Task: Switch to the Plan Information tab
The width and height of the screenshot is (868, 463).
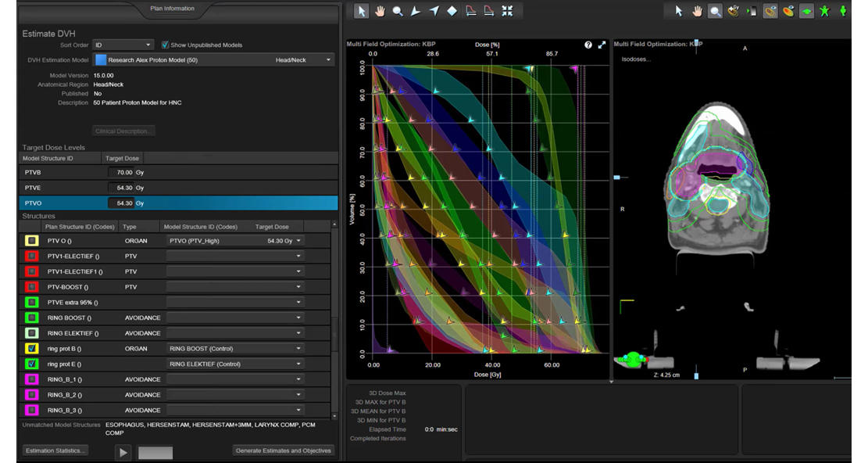Action: pyautogui.click(x=172, y=9)
